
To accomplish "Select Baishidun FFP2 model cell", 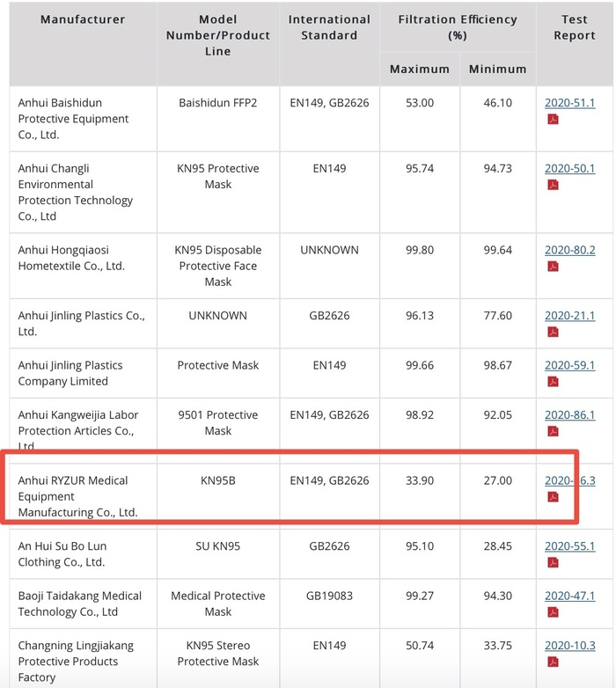I will pyautogui.click(x=218, y=119).
